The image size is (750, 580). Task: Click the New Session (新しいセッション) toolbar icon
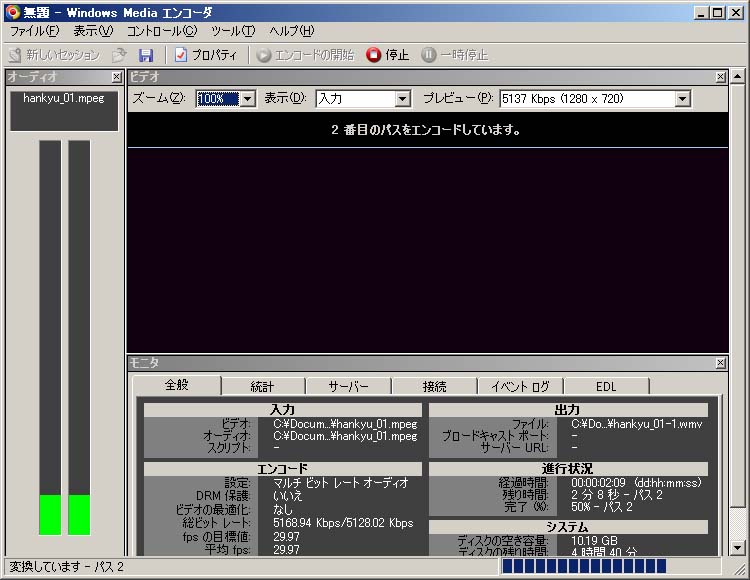(x=15, y=55)
